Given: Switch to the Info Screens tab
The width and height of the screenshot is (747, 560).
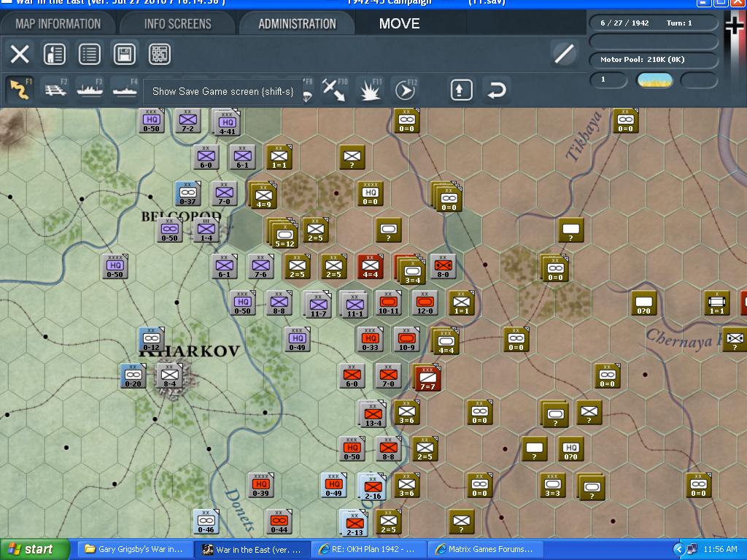Looking at the screenshot, I should pyautogui.click(x=178, y=24).
